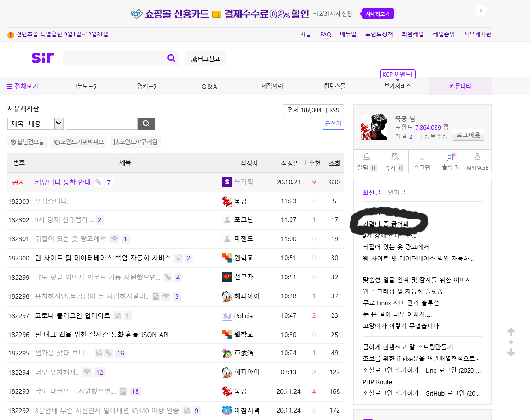Viewport: 530px width, 420px height.
Task: Click the 로그아웃 button
Action: click(x=468, y=135)
